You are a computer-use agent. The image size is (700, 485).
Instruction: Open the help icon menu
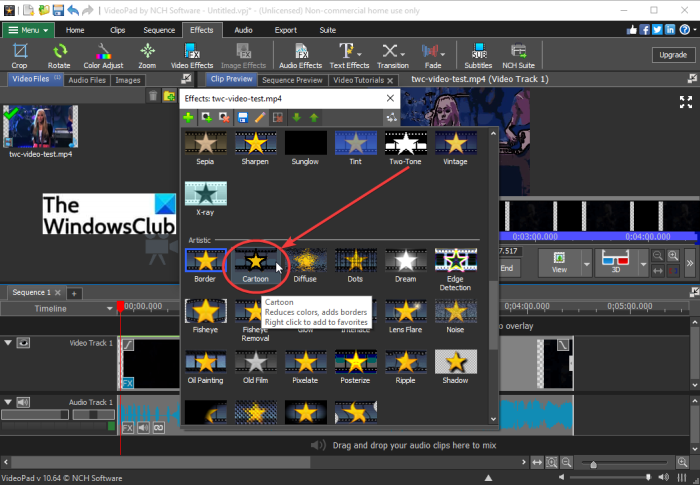click(684, 29)
